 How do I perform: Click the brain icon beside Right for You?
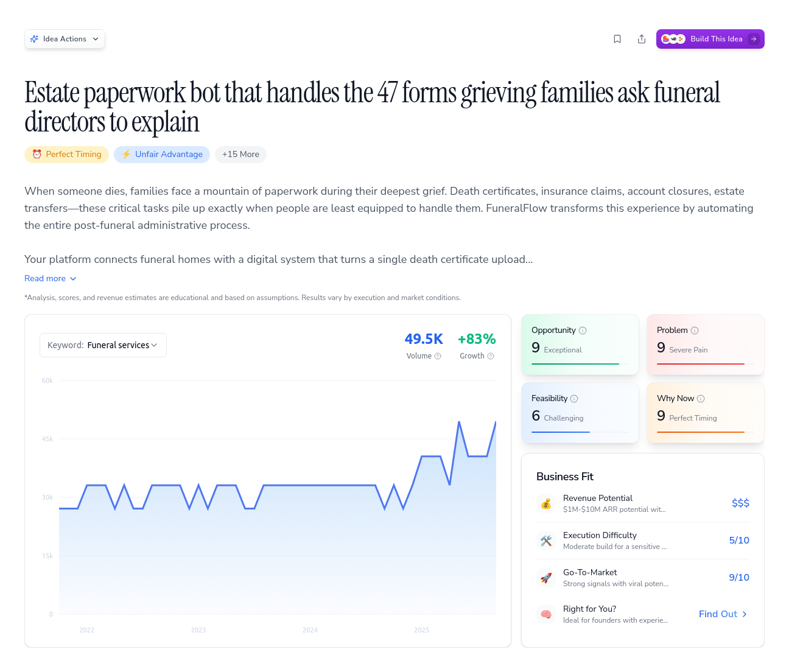[546, 614]
